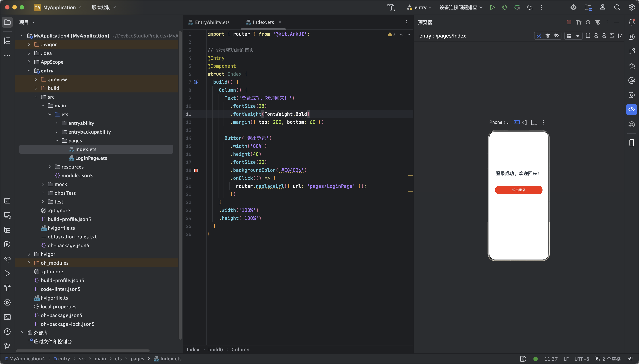Open hvigorfile.ts under entry
639x364 pixels.
(x=61, y=228)
